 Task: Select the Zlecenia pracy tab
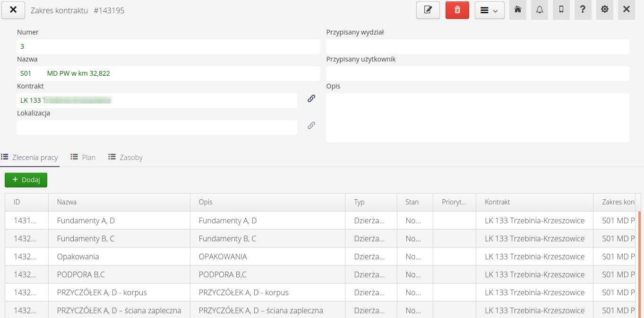click(x=30, y=157)
